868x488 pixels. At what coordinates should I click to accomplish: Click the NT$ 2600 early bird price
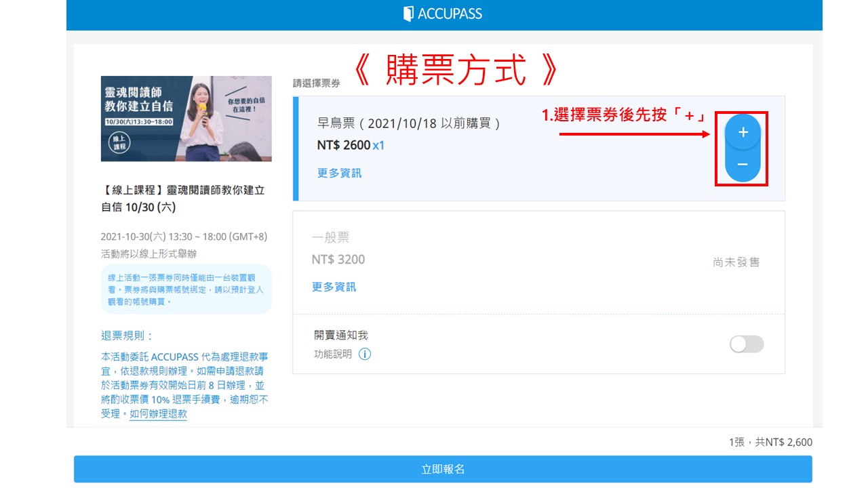point(344,145)
